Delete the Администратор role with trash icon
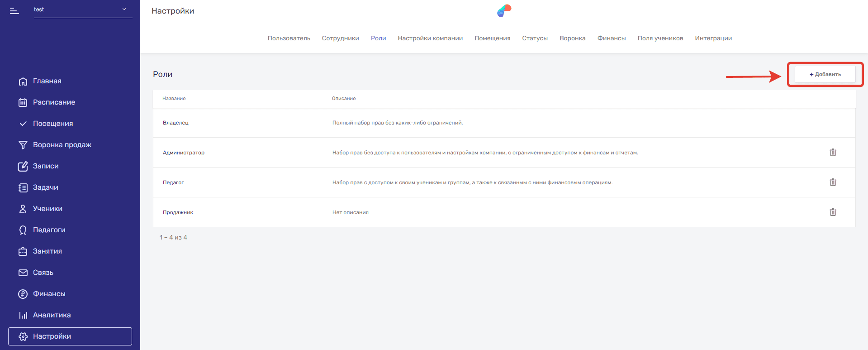This screenshot has width=868, height=350. [x=832, y=153]
